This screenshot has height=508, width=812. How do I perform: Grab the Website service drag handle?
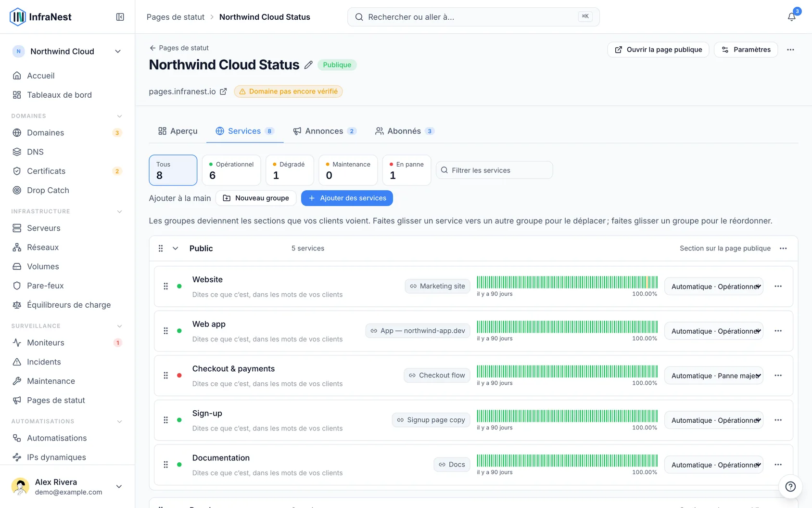tap(166, 287)
